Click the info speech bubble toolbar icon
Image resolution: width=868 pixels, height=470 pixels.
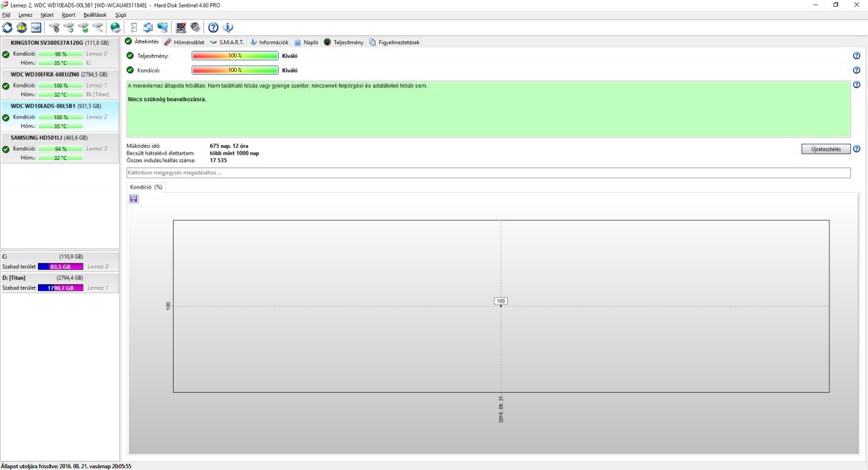tap(228, 28)
